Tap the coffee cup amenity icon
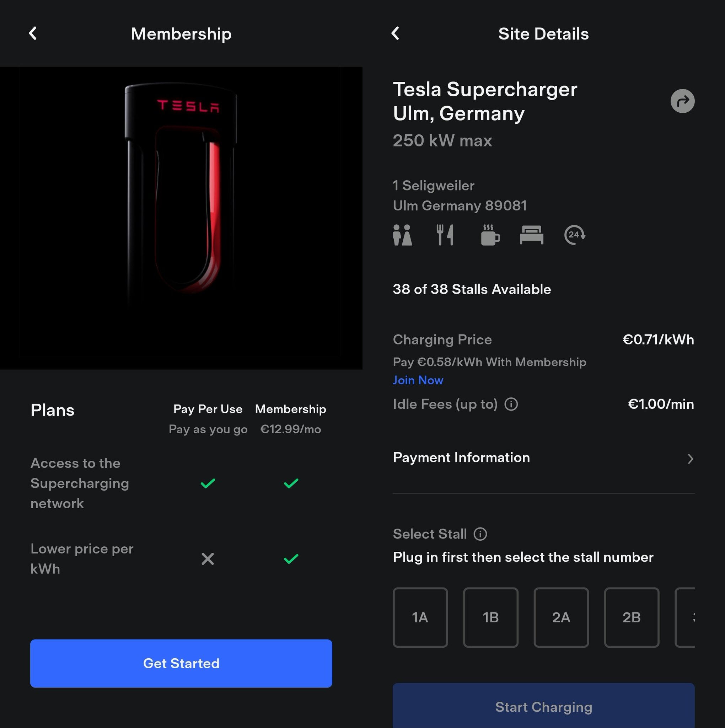 coord(490,235)
